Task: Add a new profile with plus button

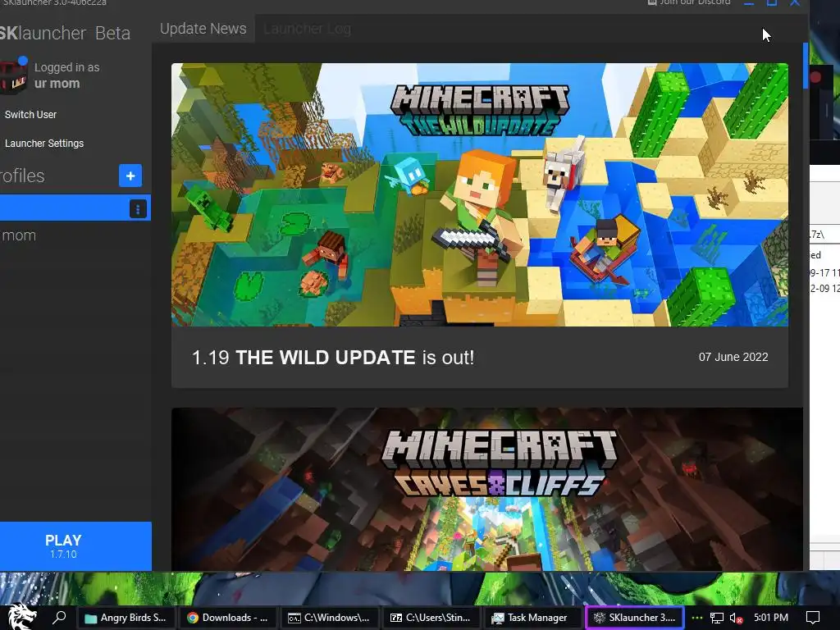Action: (x=130, y=176)
